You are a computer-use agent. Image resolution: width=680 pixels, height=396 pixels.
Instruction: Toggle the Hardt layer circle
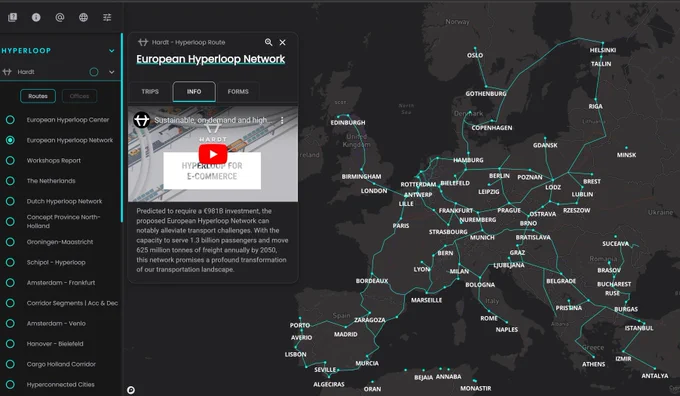(x=94, y=72)
